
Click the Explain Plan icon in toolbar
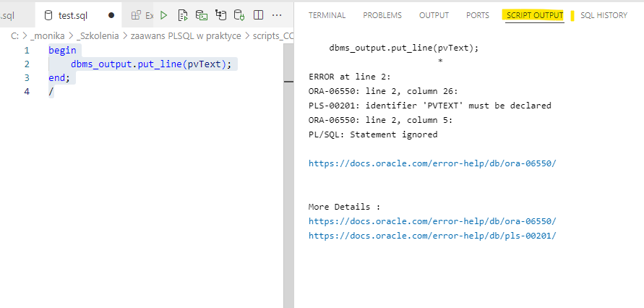(x=220, y=15)
